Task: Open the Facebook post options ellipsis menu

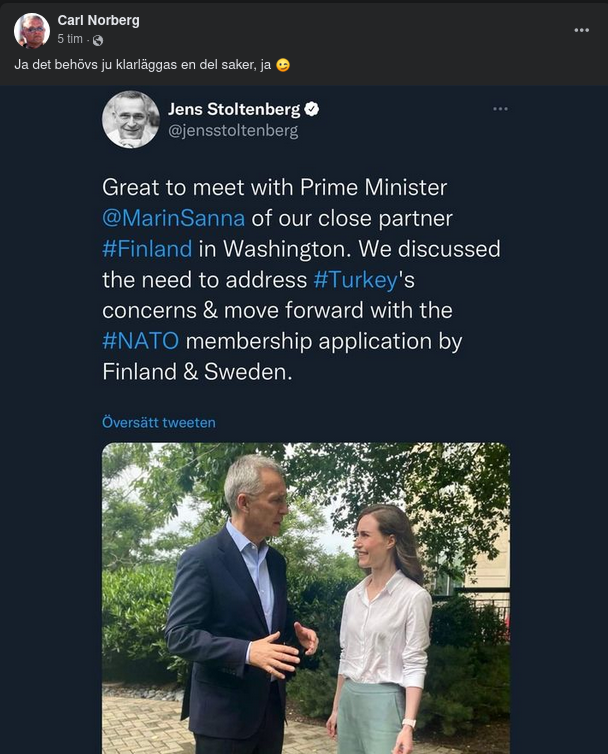Action: coord(581,30)
